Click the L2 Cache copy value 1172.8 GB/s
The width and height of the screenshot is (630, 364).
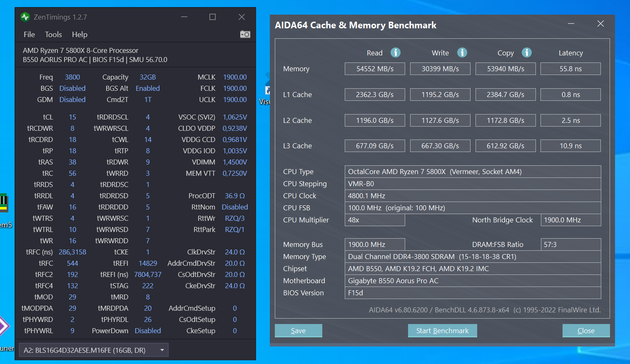505,120
